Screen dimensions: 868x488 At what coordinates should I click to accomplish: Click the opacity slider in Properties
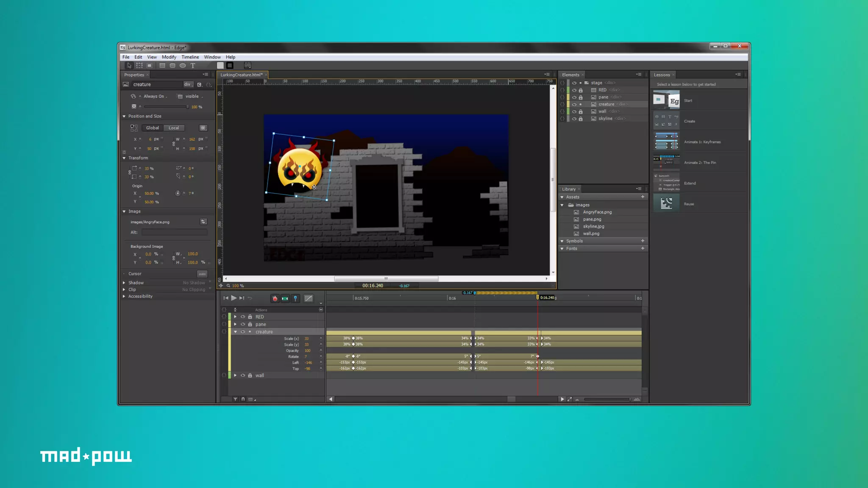click(166, 107)
